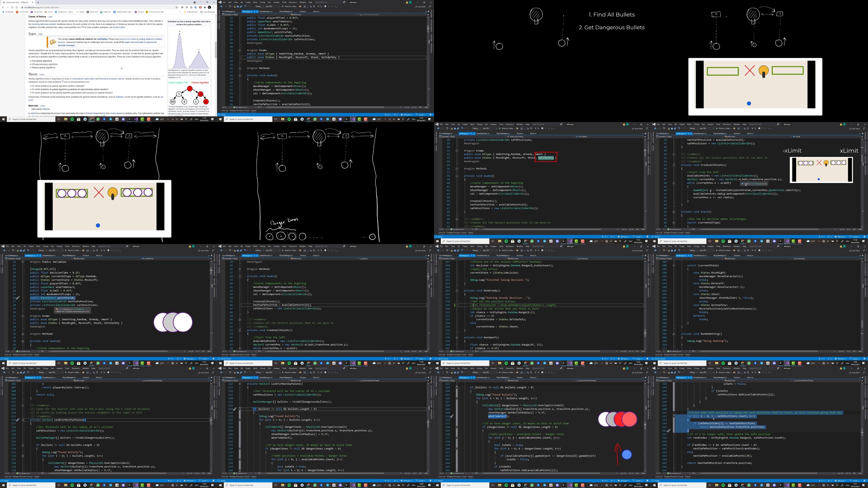This screenshot has height=488, width=868.
Task: Switch to Shoot.cs tab in the switch(currentState) window
Action: (x=737, y=255)
